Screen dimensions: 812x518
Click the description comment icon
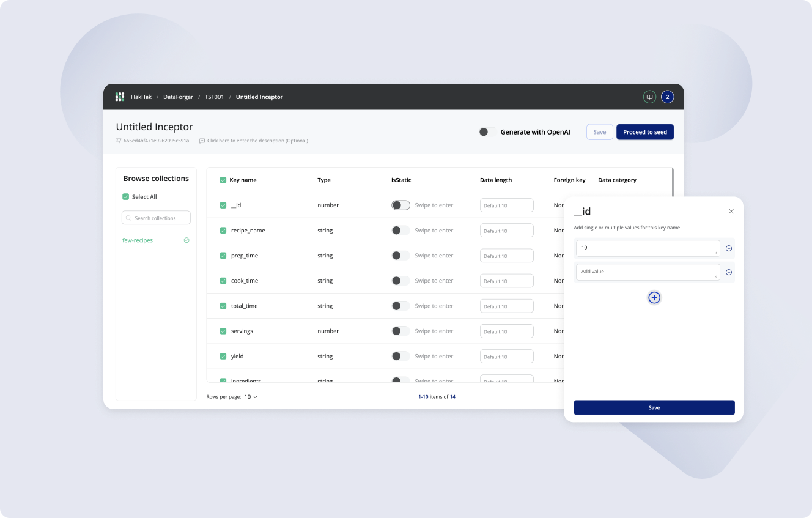coord(202,141)
